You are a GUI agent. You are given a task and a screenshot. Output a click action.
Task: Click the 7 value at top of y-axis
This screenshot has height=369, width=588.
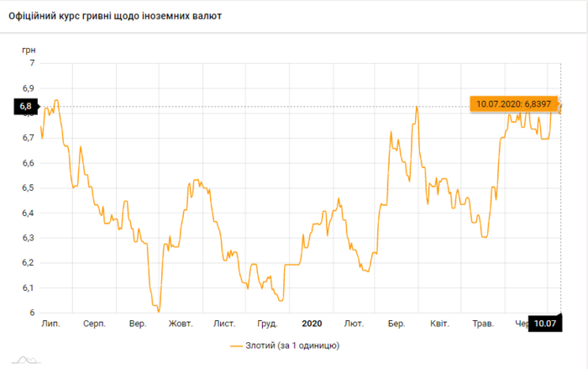click(x=31, y=63)
